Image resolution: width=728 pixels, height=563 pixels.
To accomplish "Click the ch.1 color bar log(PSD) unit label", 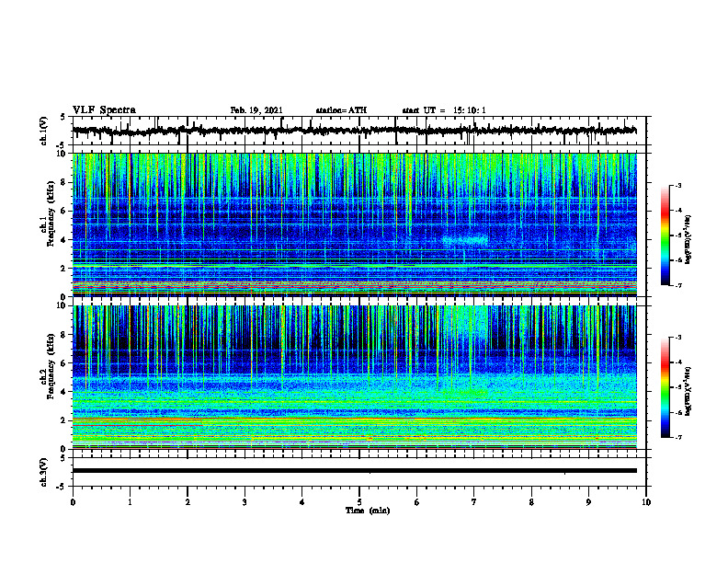I will pyautogui.click(x=688, y=239).
